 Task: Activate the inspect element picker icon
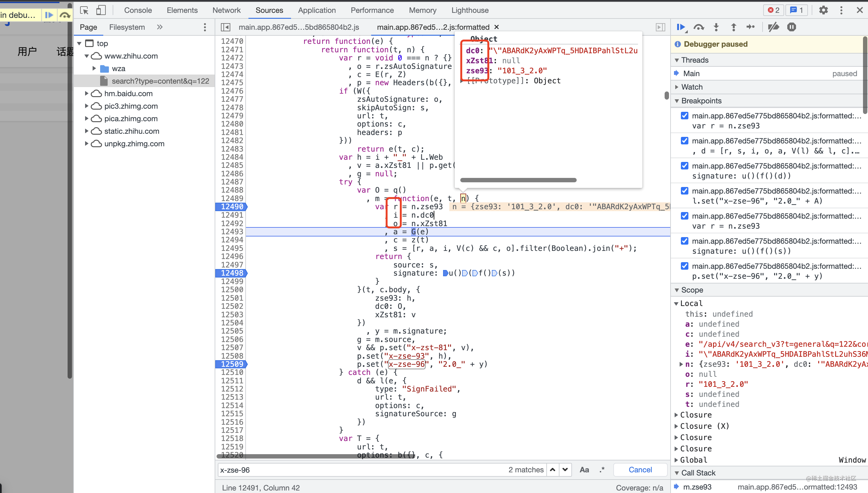(x=84, y=10)
